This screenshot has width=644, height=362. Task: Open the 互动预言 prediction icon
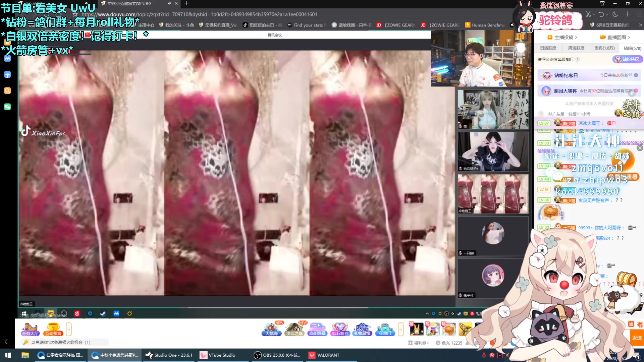[x=53, y=329]
